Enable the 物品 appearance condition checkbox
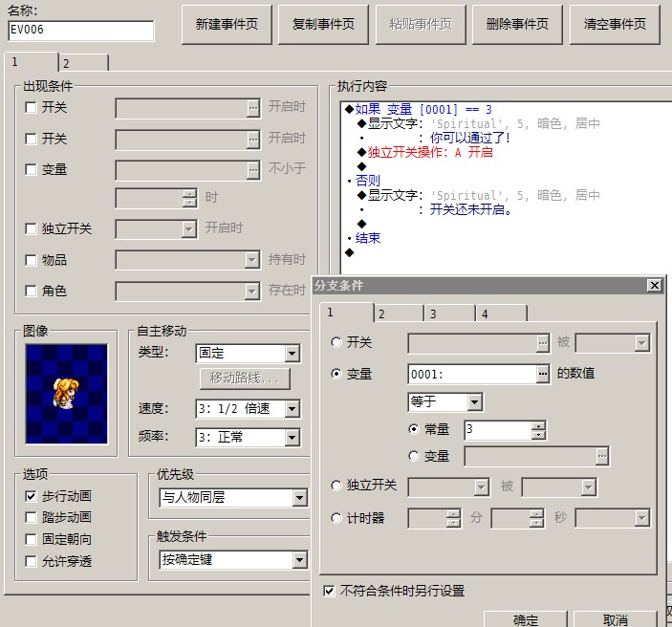Image resolution: width=672 pixels, height=627 pixels. coord(31,260)
